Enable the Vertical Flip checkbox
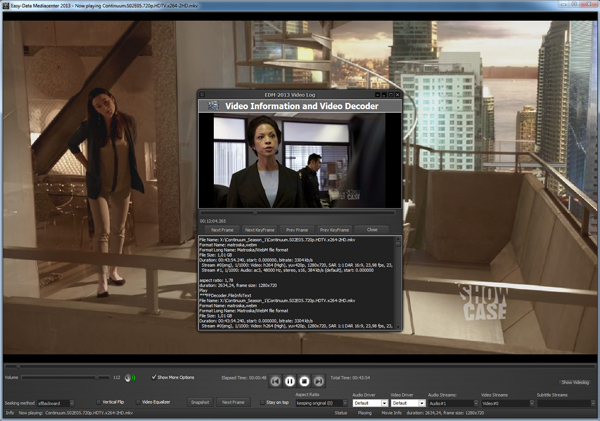The height and width of the screenshot is (421, 600). point(98,402)
